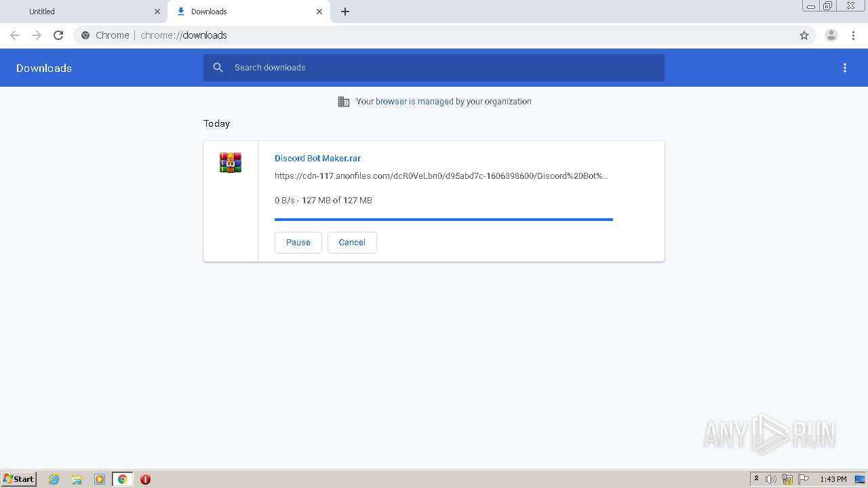Click the anonfiles download source URL
This screenshot has height=488, width=868.
441,176
